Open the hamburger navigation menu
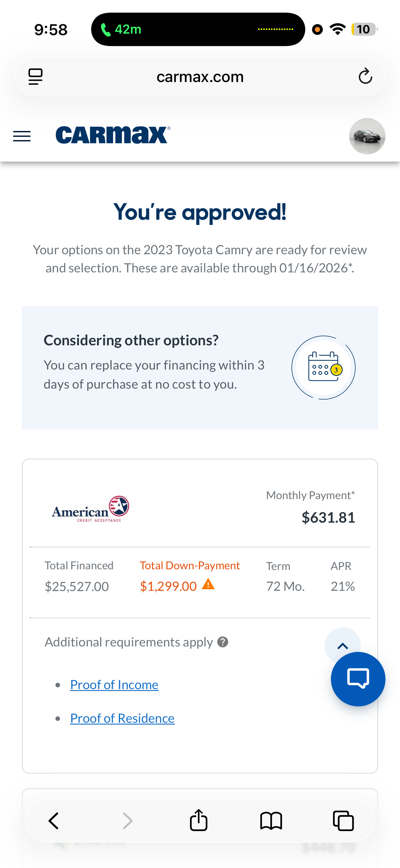 coord(22,136)
